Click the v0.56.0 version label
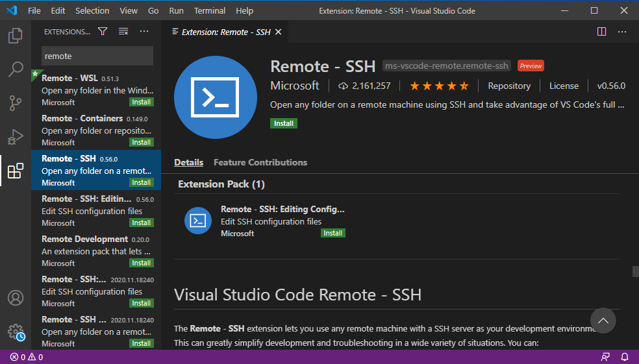The height and width of the screenshot is (364, 639). click(611, 86)
